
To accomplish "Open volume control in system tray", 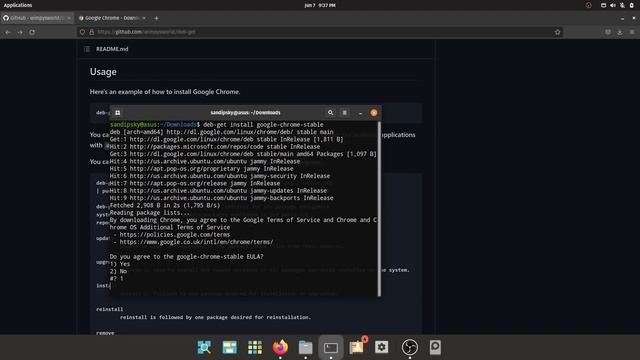I will pos(613,5).
